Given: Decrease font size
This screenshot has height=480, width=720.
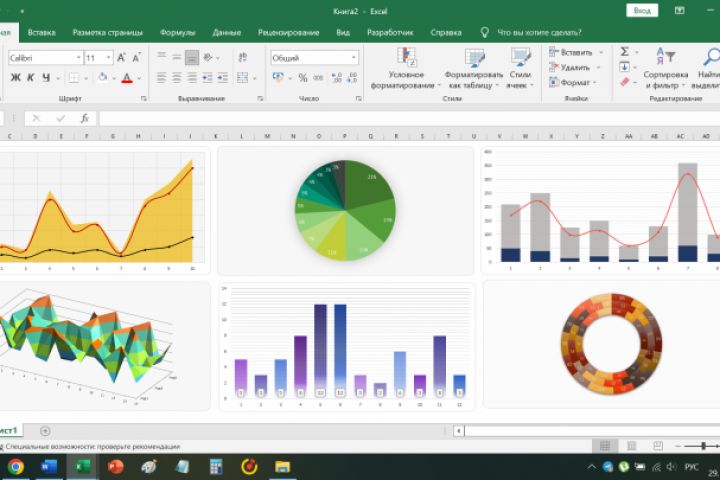Looking at the screenshot, I should click(x=136, y=57).
